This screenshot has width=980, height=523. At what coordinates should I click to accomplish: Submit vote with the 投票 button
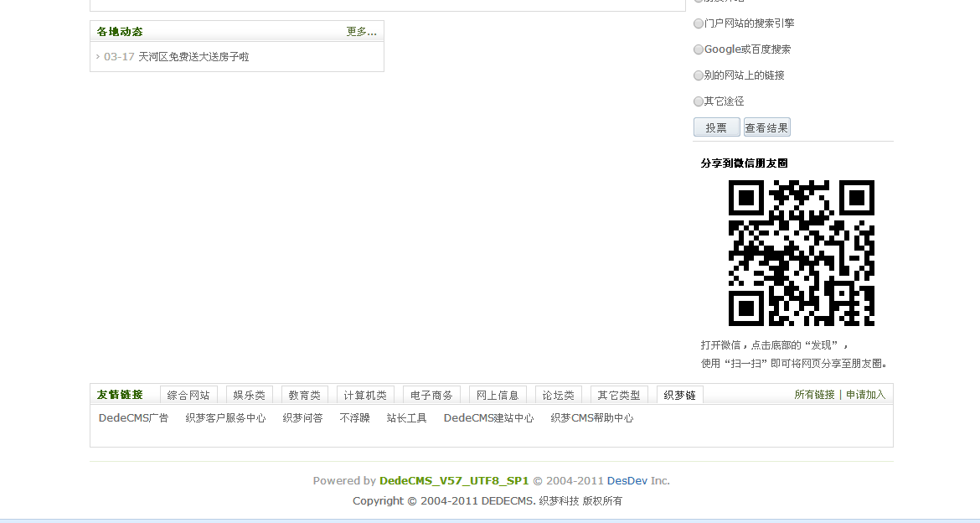(716, 127)
